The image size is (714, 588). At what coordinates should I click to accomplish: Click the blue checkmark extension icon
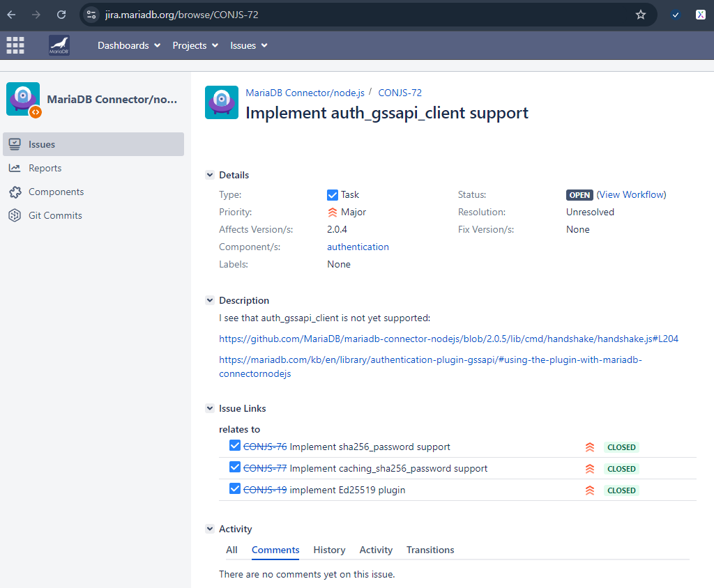point(676,15)
